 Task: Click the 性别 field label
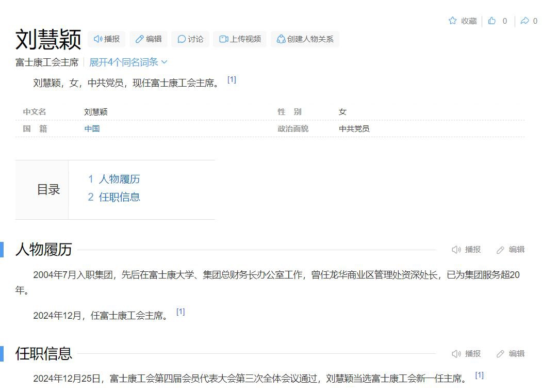289,111
